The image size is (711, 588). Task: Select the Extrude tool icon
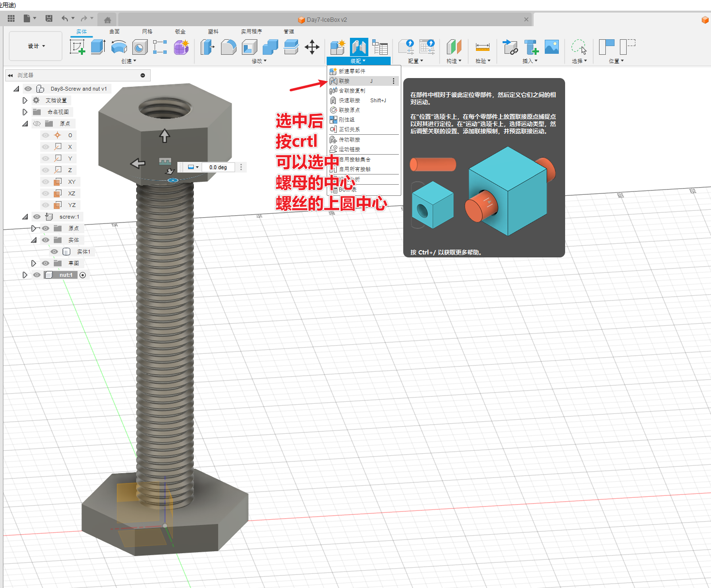coord(98,47)
